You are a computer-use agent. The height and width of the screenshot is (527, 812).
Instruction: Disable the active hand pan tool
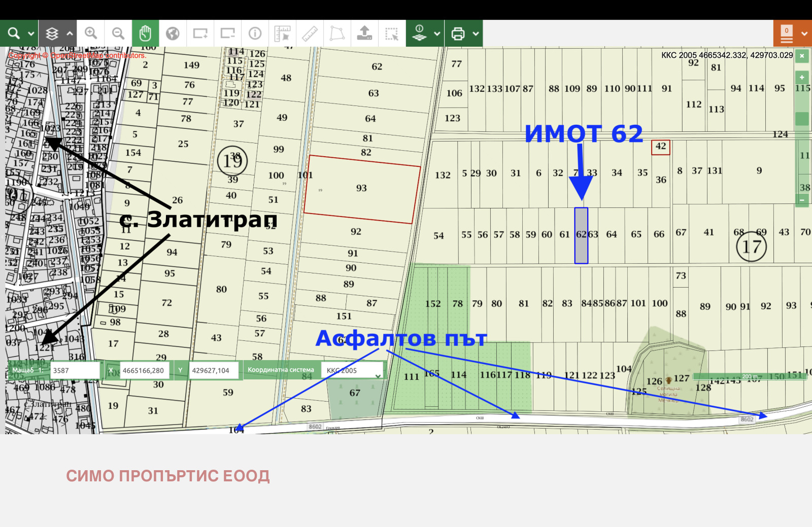click(146, 33)
